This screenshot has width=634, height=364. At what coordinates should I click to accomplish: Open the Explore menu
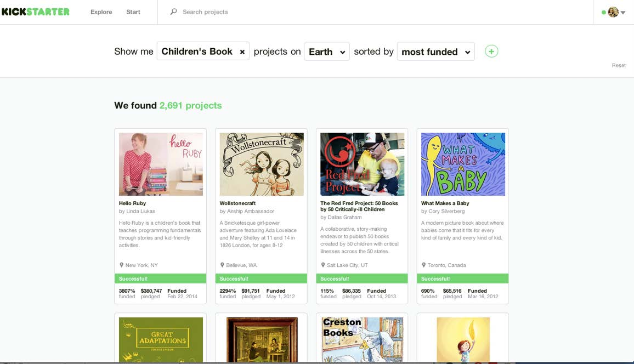click(x=101, y=12)
